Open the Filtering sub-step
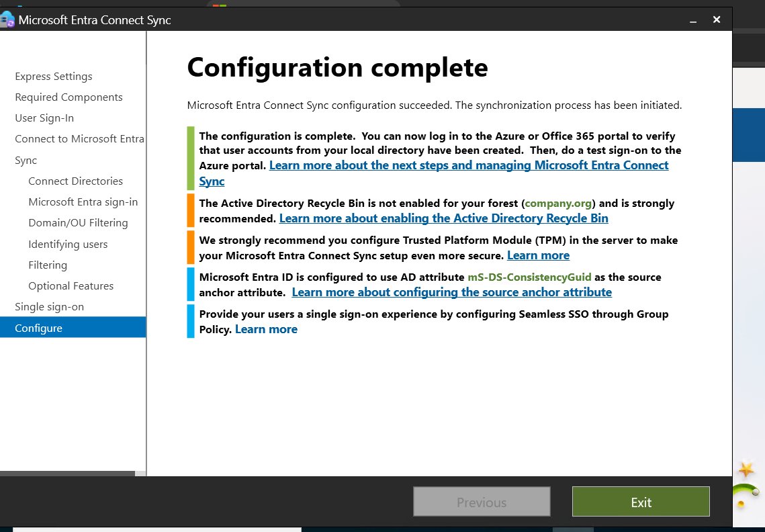The height and width of the screenshot is (532, 765). tap(48, 265)
